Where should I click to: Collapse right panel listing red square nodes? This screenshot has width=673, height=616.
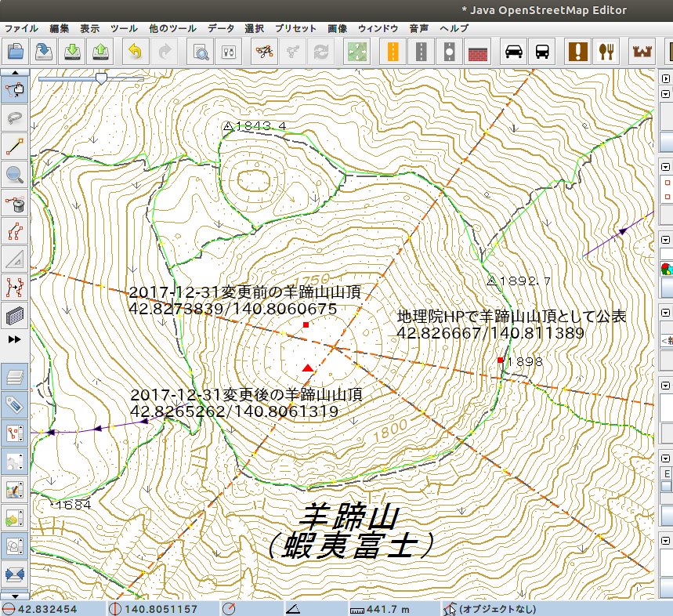[666, 167]
